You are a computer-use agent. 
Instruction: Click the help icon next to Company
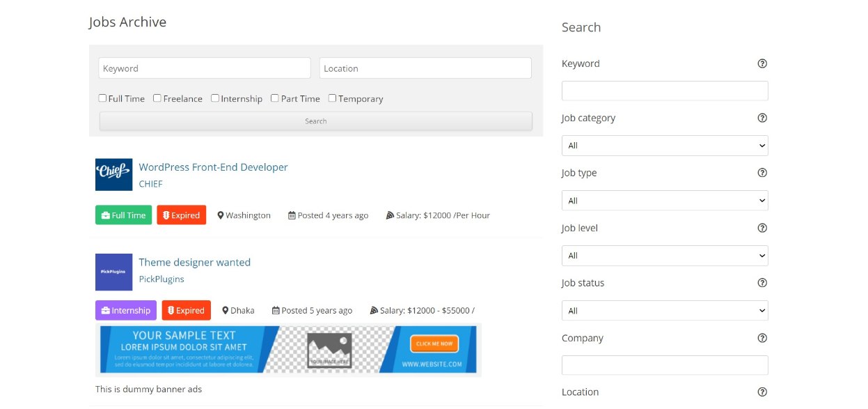point(762,338)
